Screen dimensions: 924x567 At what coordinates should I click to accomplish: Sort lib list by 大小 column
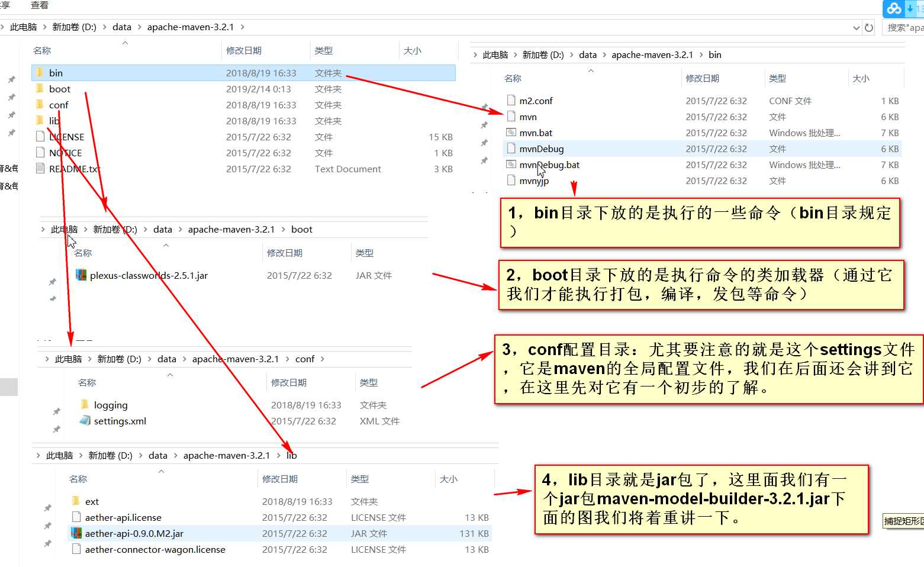[449, 479]
